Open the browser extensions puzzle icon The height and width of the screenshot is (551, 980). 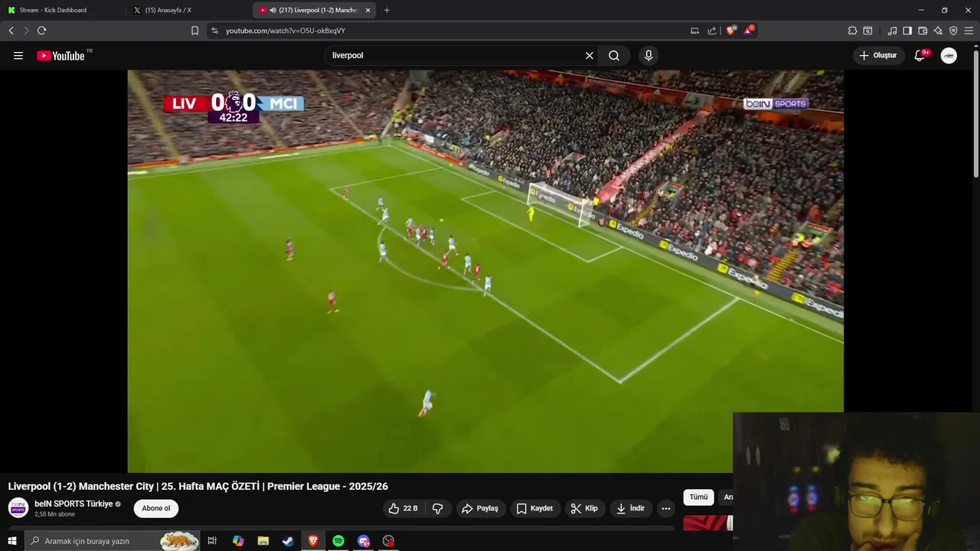tap(852, 31)
